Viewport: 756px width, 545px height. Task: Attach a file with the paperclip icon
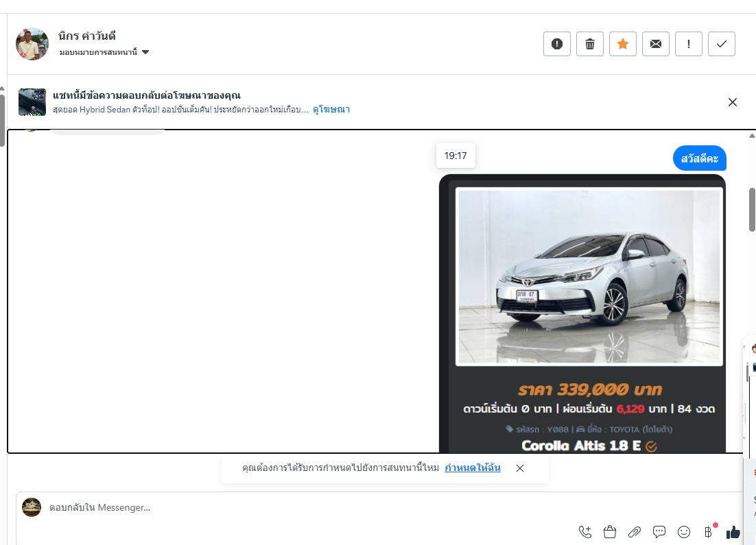[x=635, y=532]
